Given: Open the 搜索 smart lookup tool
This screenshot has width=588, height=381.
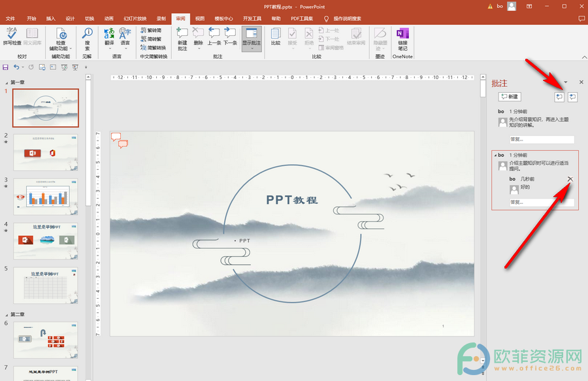Looking at the screenshot, I should tap(87, 39).
